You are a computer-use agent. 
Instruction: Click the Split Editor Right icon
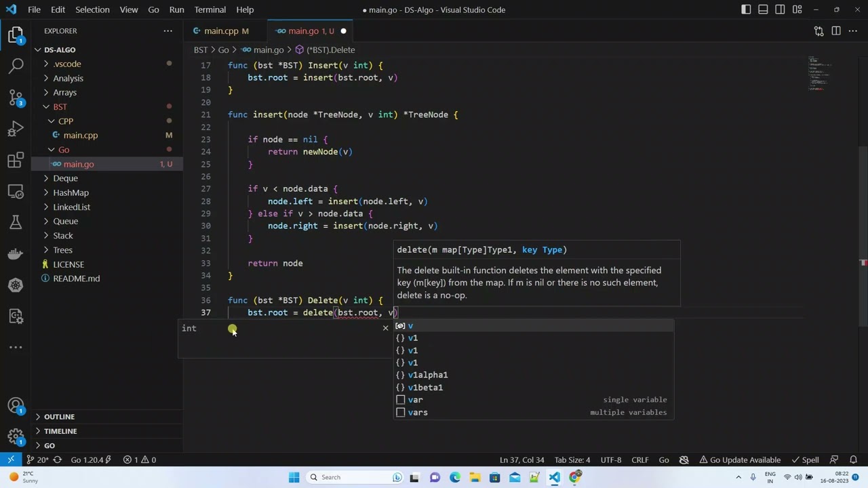tap(836, 30)
